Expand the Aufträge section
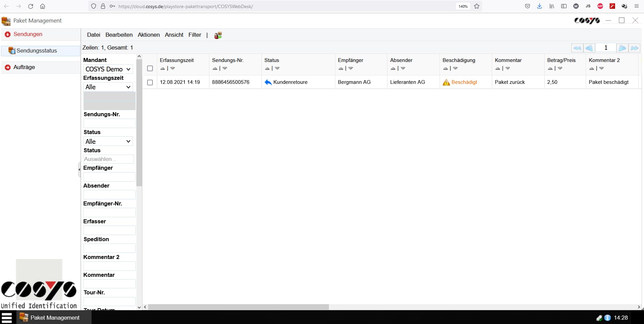644x324 pixels. coord(40,67)
